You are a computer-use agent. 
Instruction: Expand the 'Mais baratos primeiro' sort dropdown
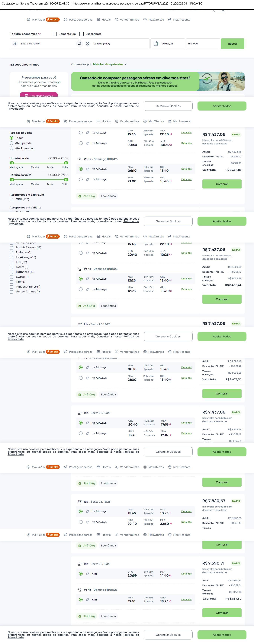coord(110,64)
